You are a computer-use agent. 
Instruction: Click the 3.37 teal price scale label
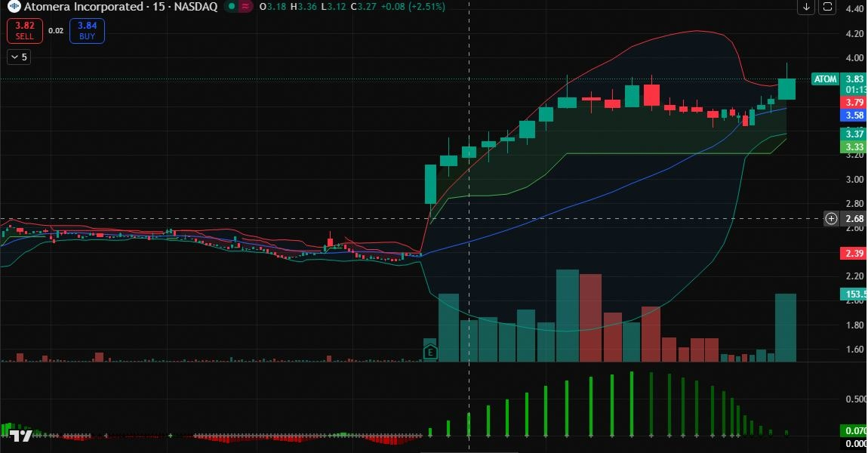(x=854, y=134)
